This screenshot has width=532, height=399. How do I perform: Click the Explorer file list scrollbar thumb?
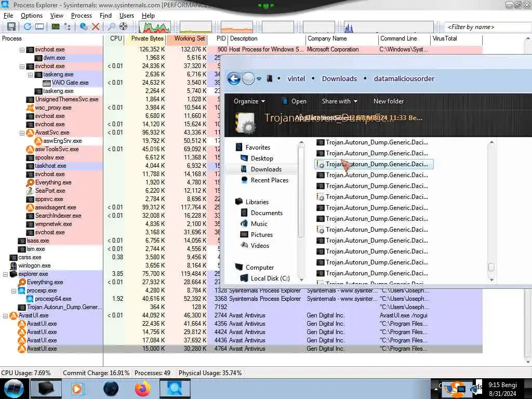click(491, 268)
